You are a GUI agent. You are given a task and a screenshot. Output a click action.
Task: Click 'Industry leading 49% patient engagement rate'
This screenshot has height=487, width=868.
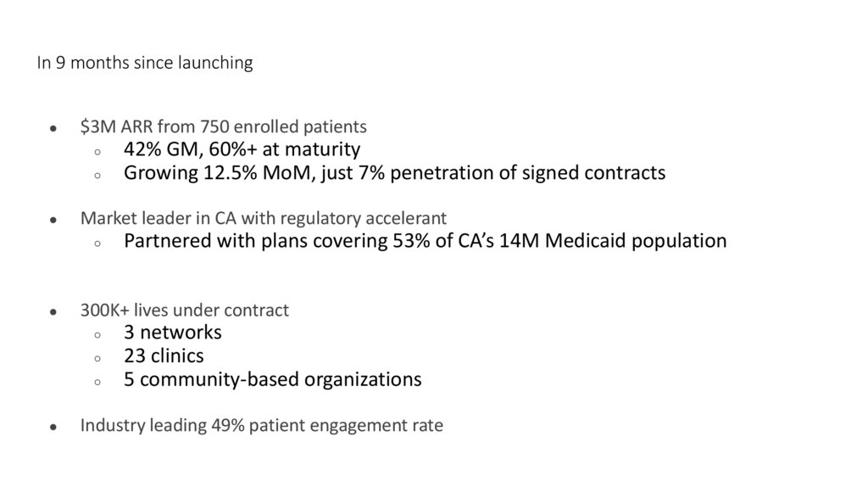click(x=262, y=425)
